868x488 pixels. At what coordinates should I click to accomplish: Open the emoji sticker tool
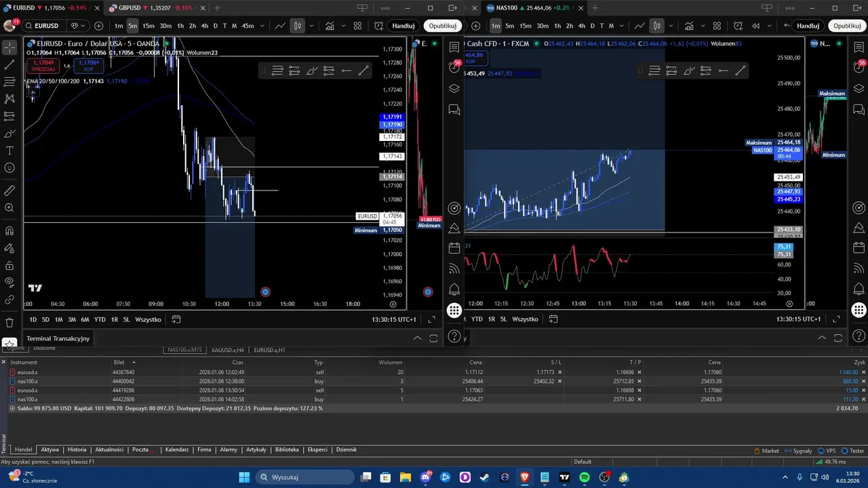pos(9,167)
